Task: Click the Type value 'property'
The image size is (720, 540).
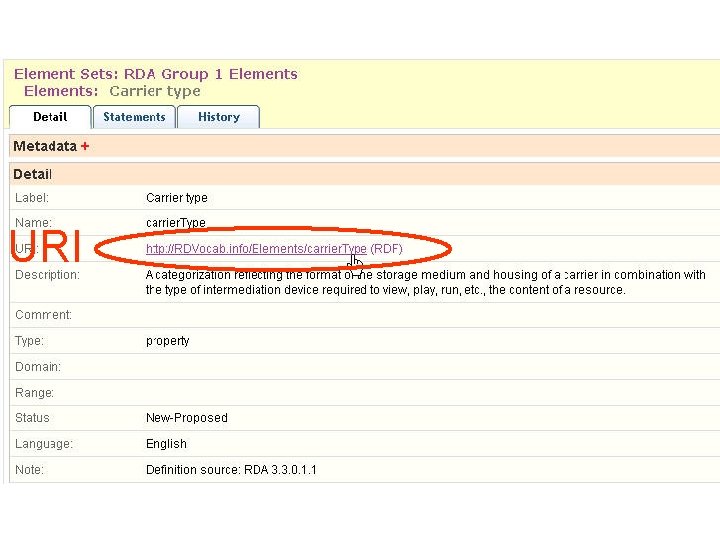Action: click(x=168, y=341)
